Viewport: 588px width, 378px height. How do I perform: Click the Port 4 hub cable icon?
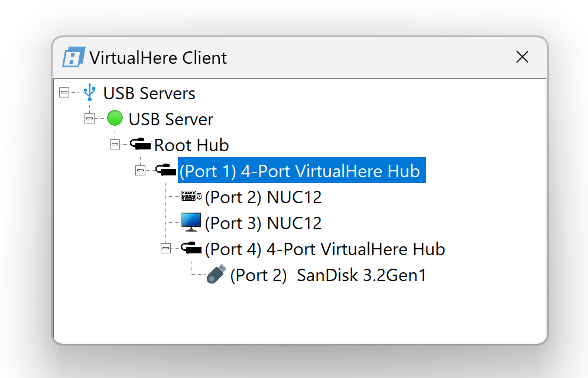191,249
